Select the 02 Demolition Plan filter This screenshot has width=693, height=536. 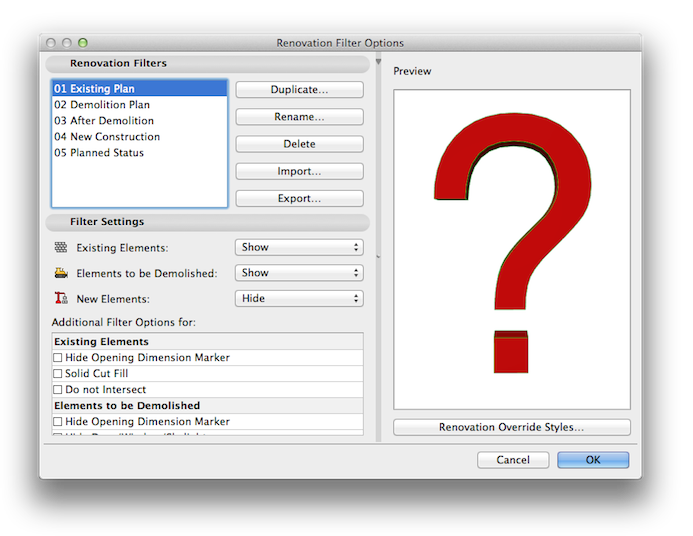(x=140, y=105)
